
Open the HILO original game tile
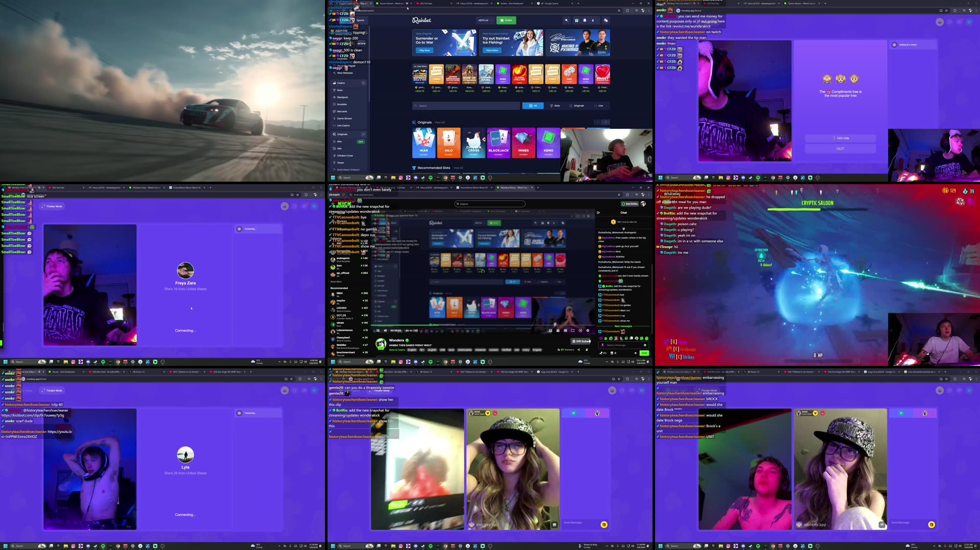pyautogui.click(x=449, y=143)
